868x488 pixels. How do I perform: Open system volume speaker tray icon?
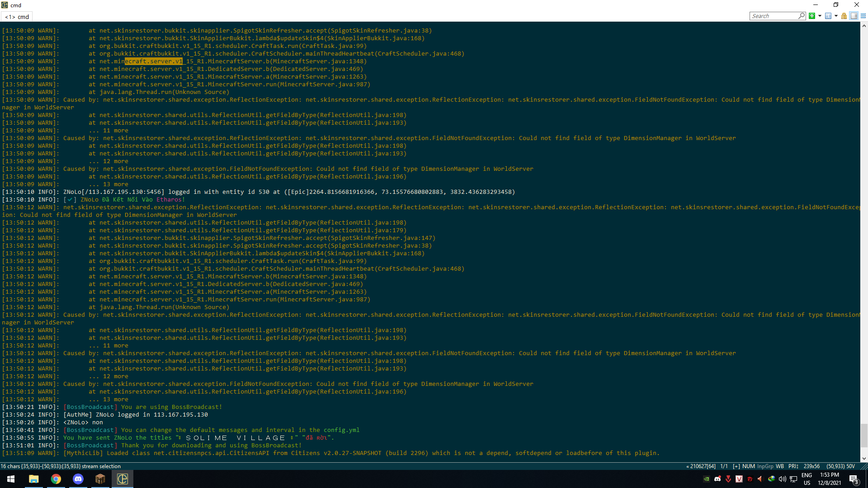782,479
